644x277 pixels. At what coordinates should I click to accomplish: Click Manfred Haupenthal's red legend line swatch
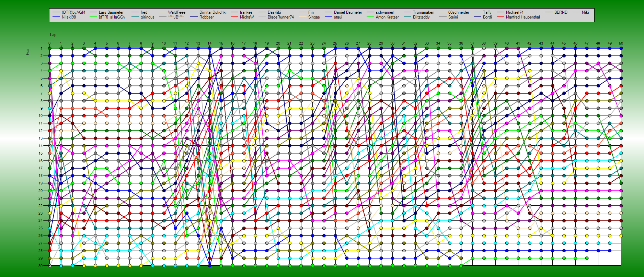coord(500,17)
